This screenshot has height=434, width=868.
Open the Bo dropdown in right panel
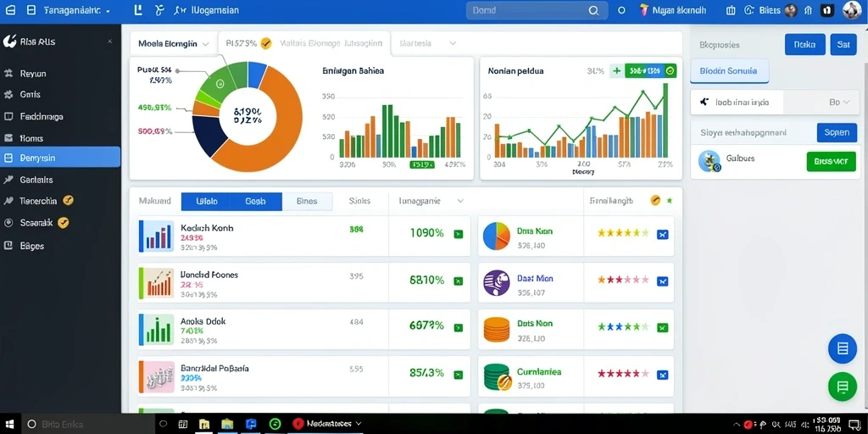[x=839, y=103]
